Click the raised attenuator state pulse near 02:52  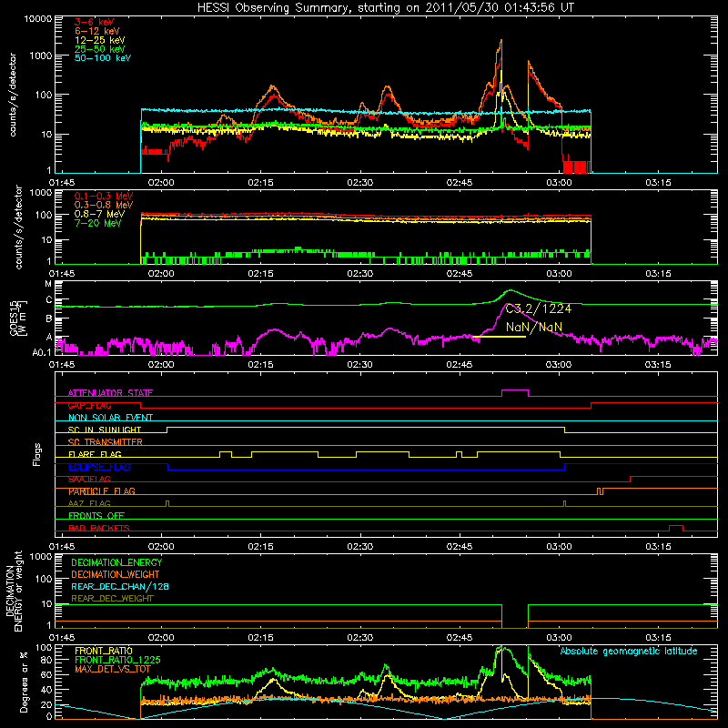(515, 390)
